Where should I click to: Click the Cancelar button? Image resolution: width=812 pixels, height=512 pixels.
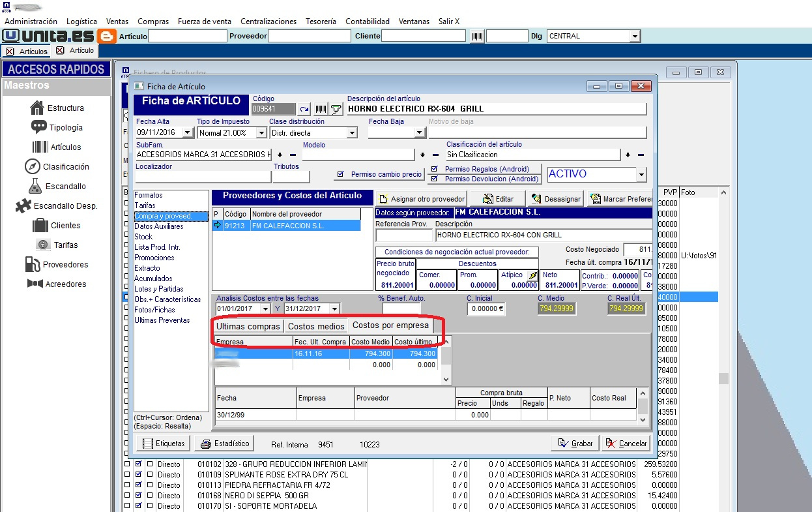click(x=626, y=444)
